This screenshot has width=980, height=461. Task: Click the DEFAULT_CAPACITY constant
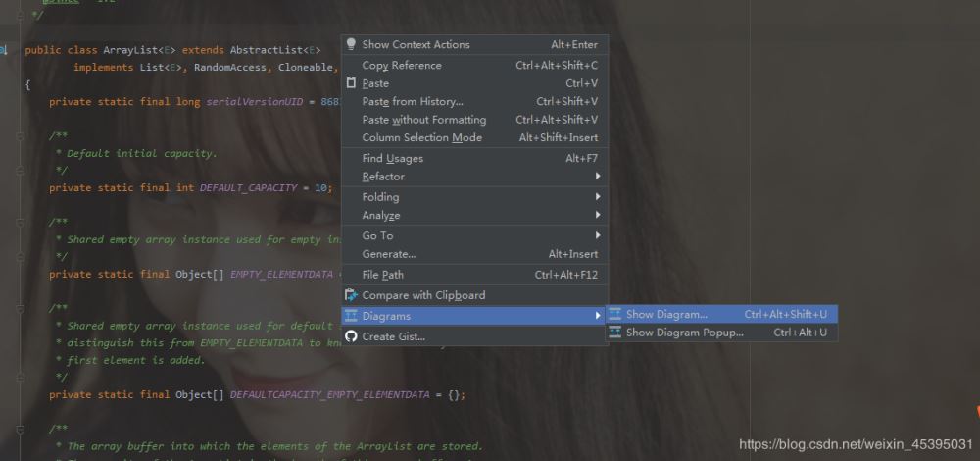(249, 187)
